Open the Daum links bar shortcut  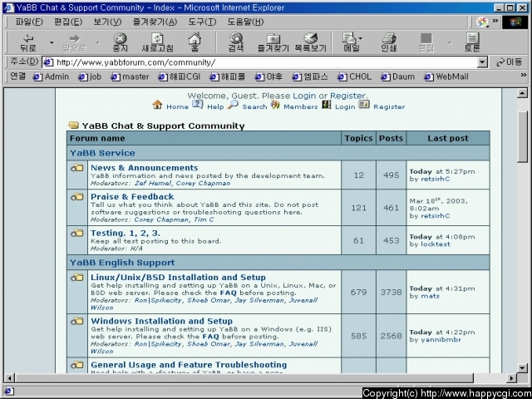[x=397, y=77]
